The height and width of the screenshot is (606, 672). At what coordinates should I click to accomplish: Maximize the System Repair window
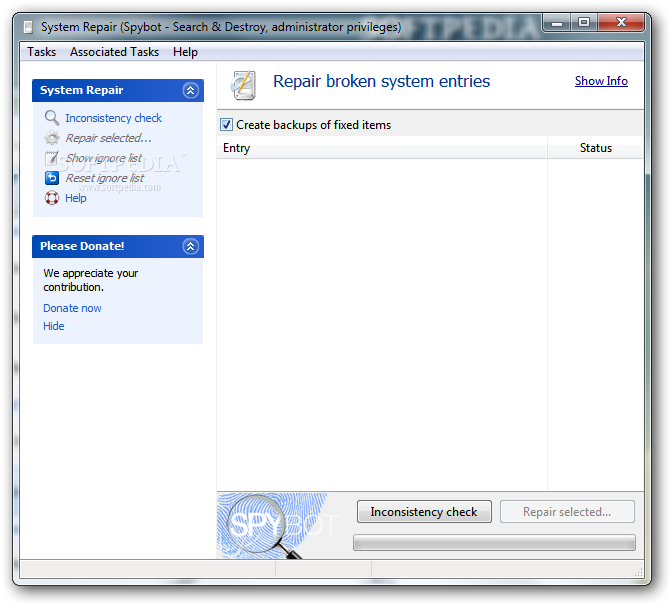click(584, 23)
